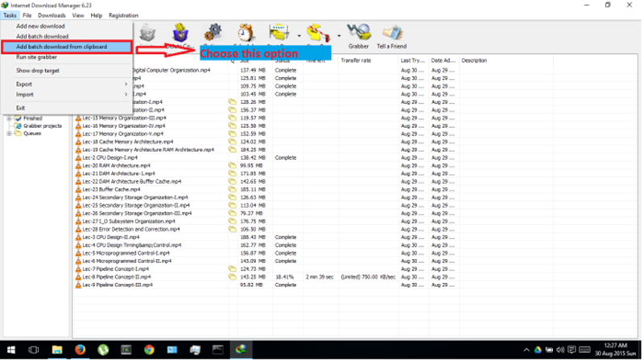Open the Options gears icon
The width and height of the screenshot is (644, 361).
(x=213, y=33)
